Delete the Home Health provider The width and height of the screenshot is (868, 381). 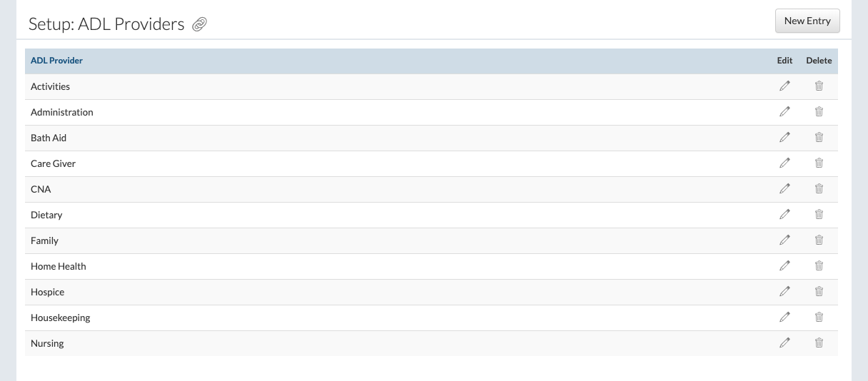point(819,266)
